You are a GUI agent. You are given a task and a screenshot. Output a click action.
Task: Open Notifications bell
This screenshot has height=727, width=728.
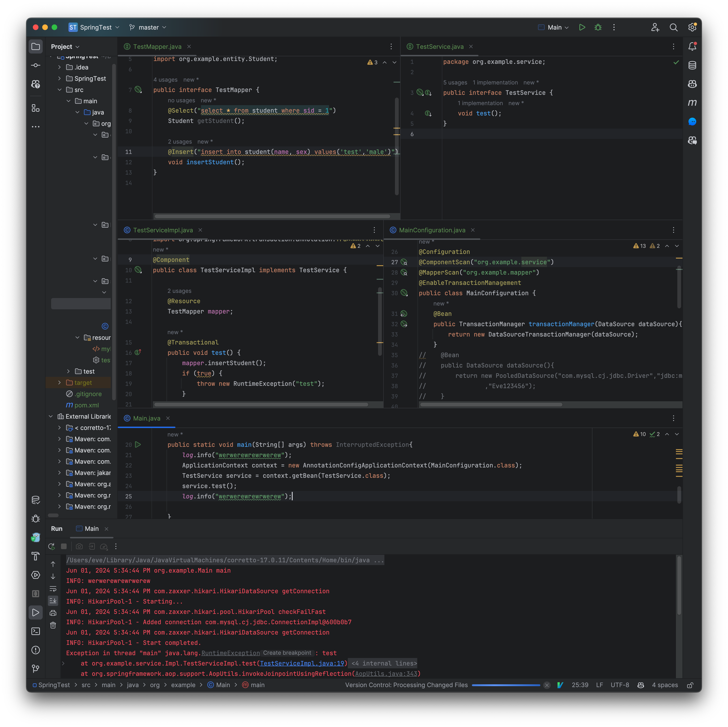[692, 46]
